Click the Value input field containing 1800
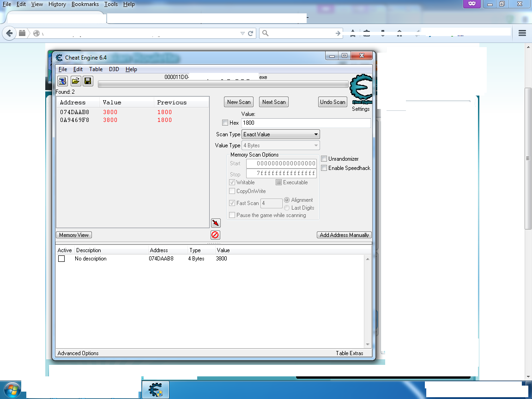Screen dimensions: 532x399 pyautogui.click(x=305, y=123)
